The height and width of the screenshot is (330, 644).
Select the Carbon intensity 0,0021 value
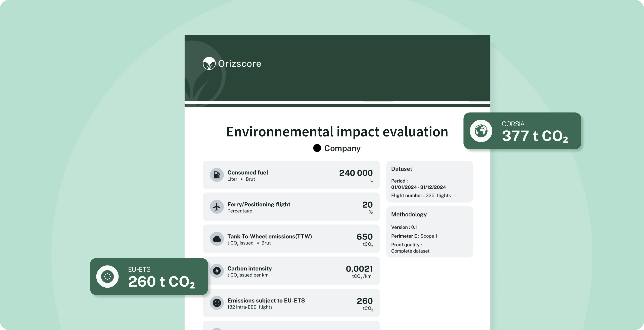tap(359, 269)
